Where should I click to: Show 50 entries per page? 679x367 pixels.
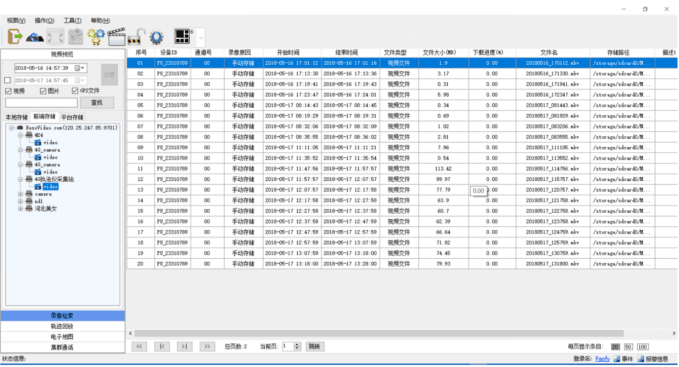click(x=628, y=347)
